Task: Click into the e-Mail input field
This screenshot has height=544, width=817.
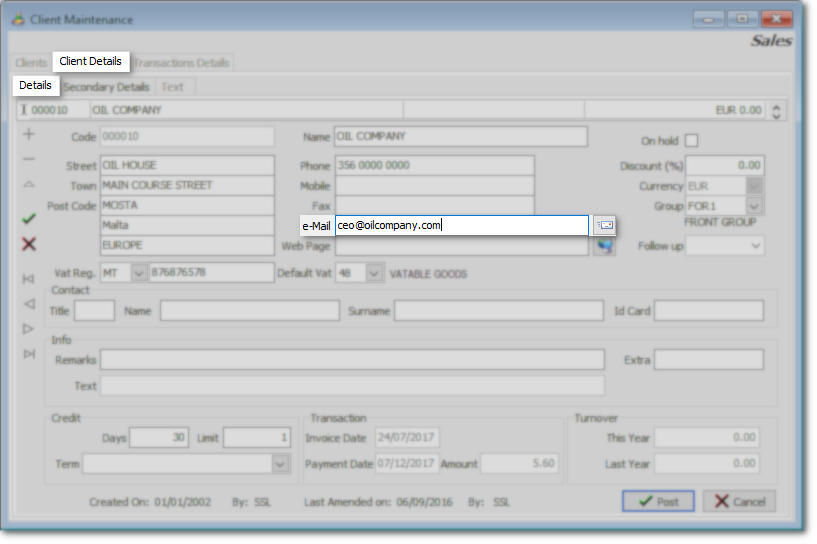Action: [461, 226]
